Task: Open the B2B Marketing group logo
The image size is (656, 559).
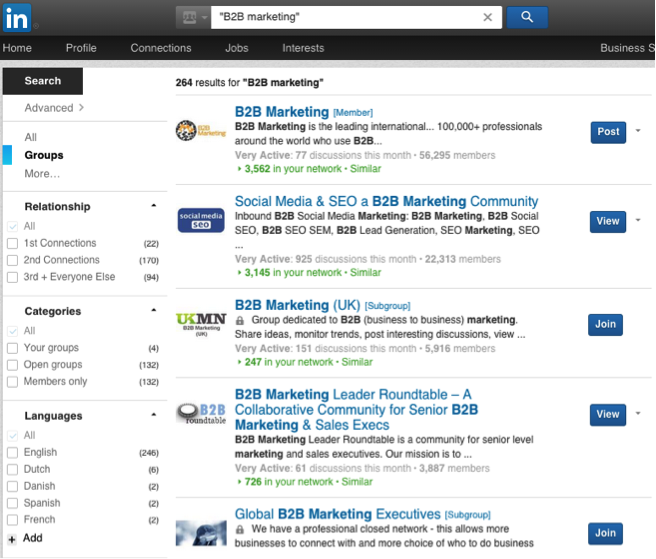Action: 200,131
